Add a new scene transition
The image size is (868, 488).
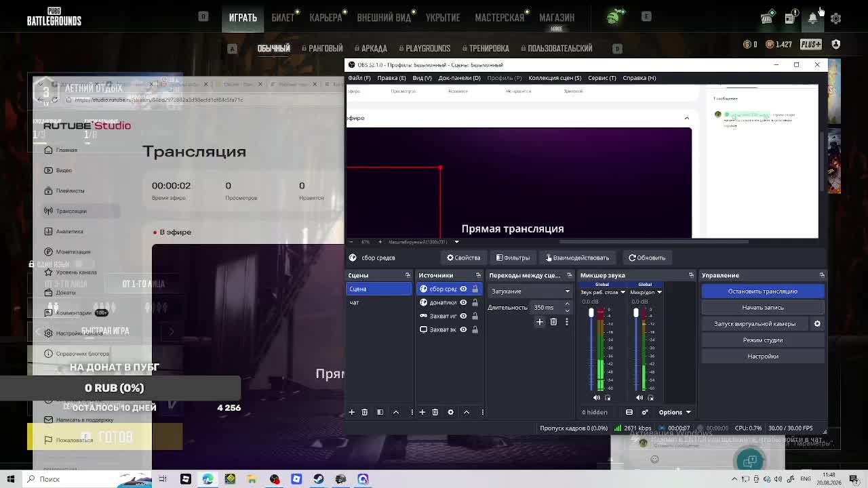[x=540, y=322]
